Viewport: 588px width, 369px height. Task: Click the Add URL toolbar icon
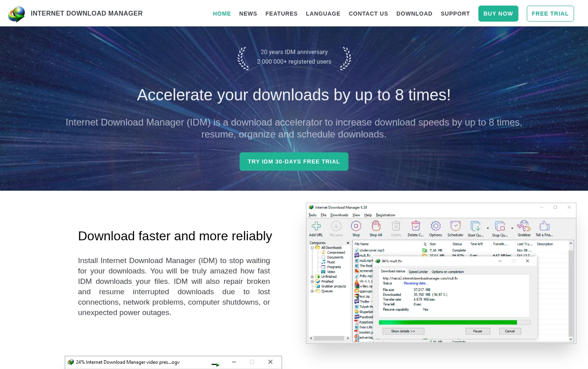[316, 226]
